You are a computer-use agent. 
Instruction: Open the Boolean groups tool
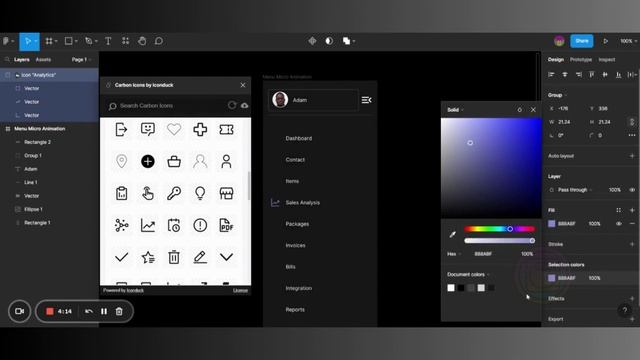tap(347, 41)
